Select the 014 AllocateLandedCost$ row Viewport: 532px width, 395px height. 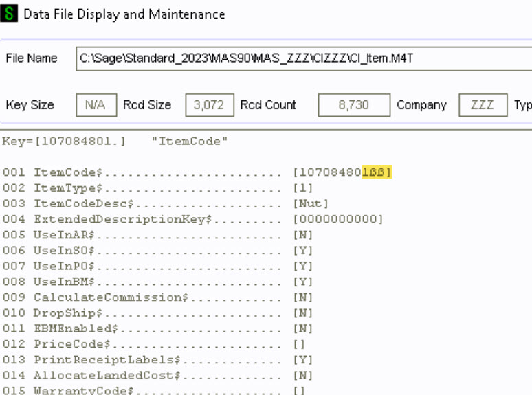(157, 375)
